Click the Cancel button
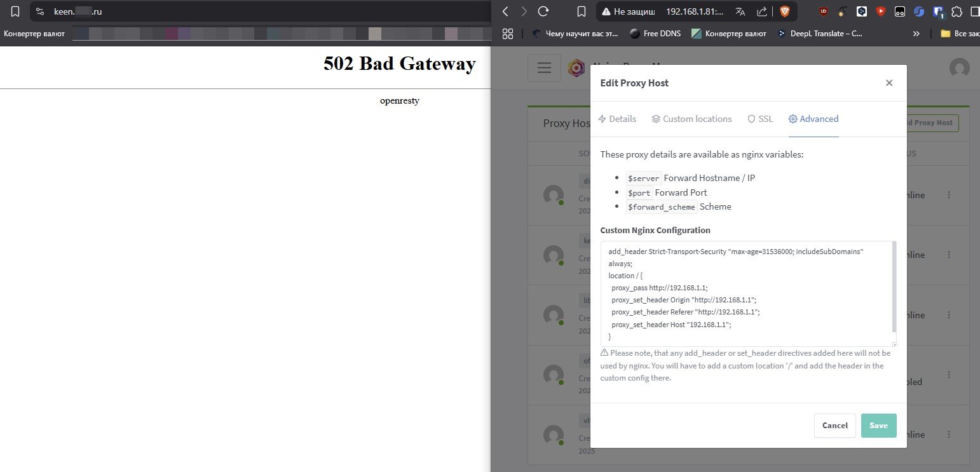The height and width of the screenshot is (472, 980). [x=835, y=426]
